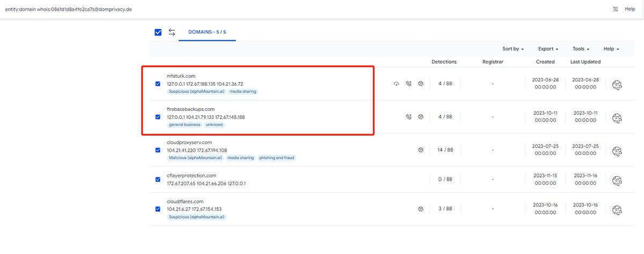Click the media sharing tag on mfaturk.com
Image resolution: width=644 pixels, height=254 pixels.
[243, 92]
